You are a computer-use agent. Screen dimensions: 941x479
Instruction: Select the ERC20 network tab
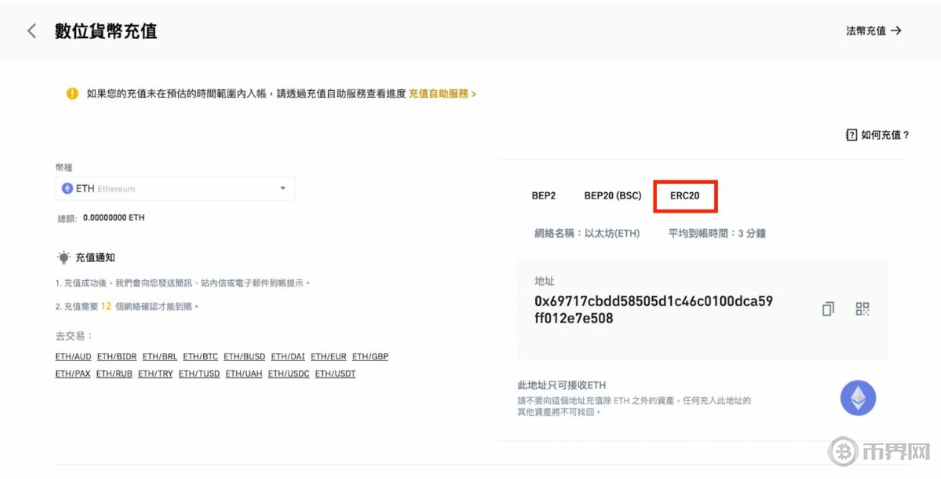[685, 196]
